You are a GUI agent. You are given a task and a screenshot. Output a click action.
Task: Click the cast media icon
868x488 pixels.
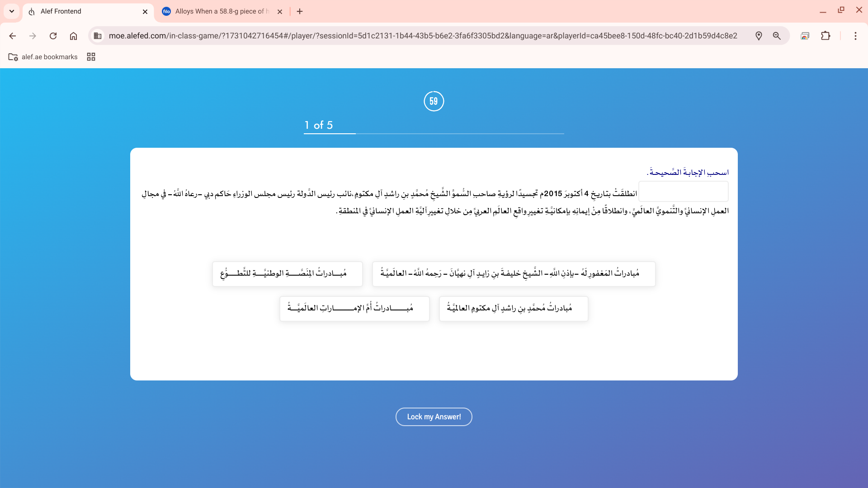pos(805,36)
